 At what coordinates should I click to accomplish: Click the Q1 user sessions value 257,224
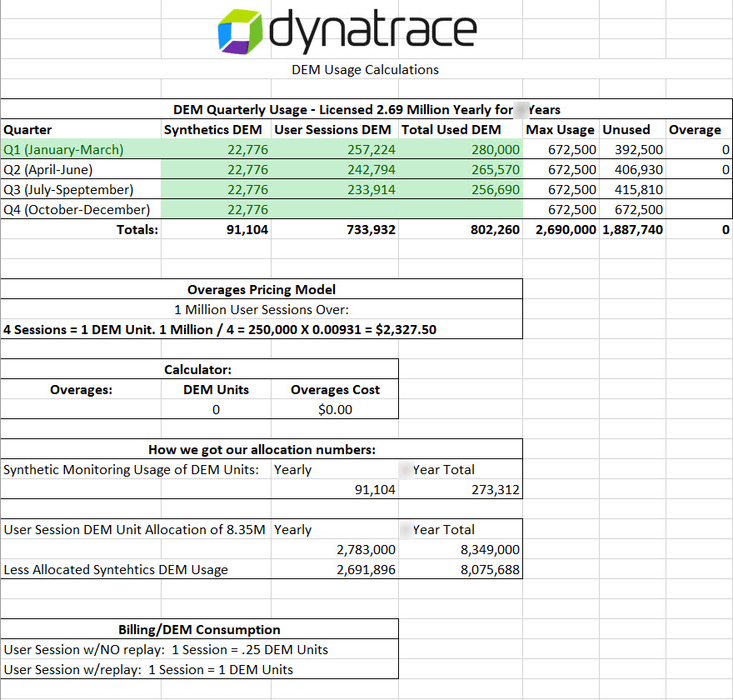[x=371, y=150]
